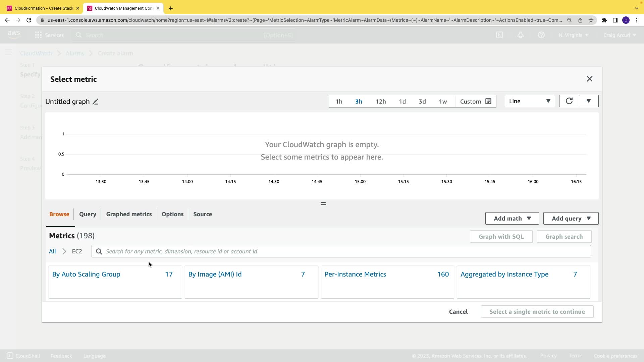
Task: Open Per-Instance Metrics category
Action: tap(355, 274)
